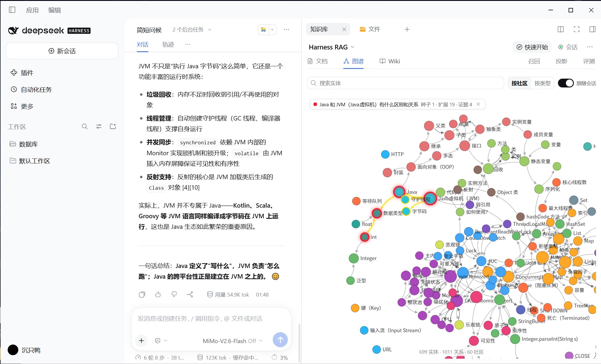This screenshot has height=364, width=601.
Task: Like the answer with thumbs-up
Action: coord(158,294)
